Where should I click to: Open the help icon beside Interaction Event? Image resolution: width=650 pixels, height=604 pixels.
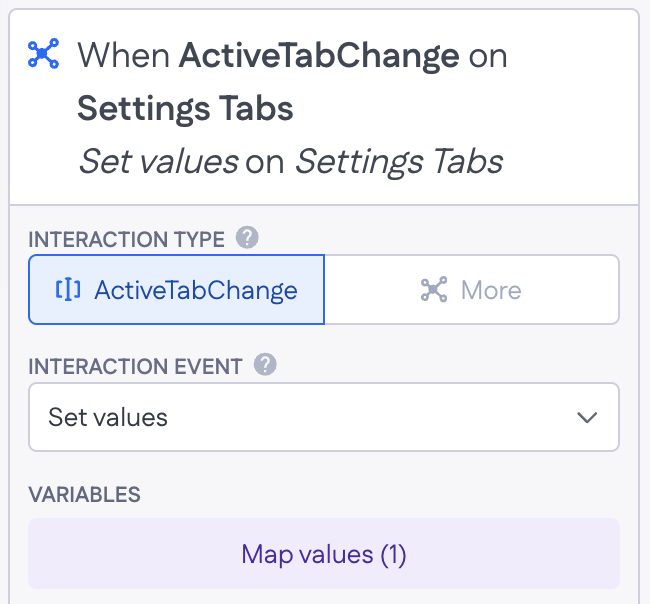point(265,364)
